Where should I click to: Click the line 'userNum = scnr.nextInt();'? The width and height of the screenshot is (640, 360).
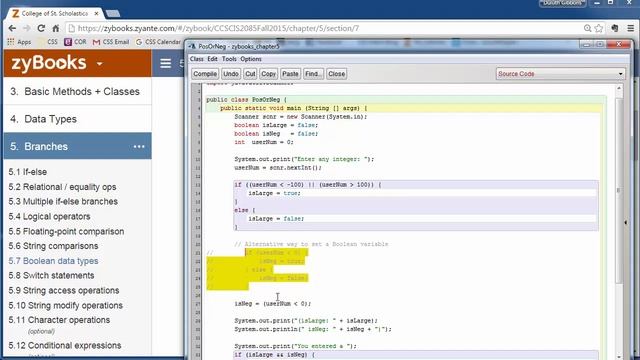[278, 168]
